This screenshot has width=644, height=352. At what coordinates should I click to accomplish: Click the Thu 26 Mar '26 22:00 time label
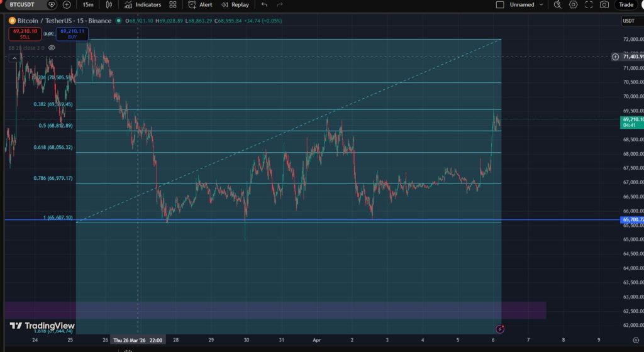pyautogui.click(x=138, y=340)
